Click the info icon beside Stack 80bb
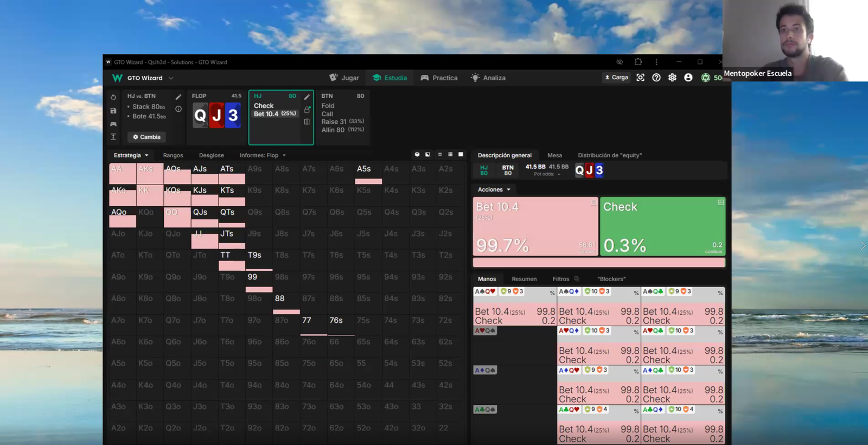The image size is (868, 445). click(178, 109)
